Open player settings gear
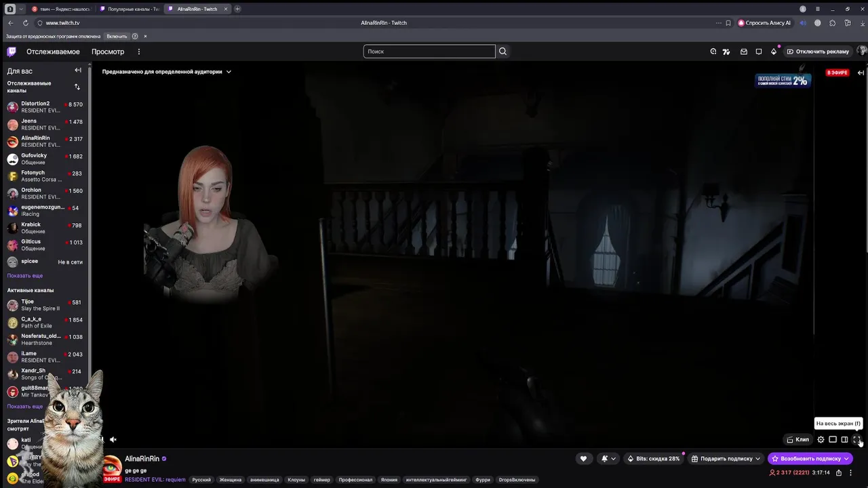Screen dimensions: 868x488 (821, 439)
